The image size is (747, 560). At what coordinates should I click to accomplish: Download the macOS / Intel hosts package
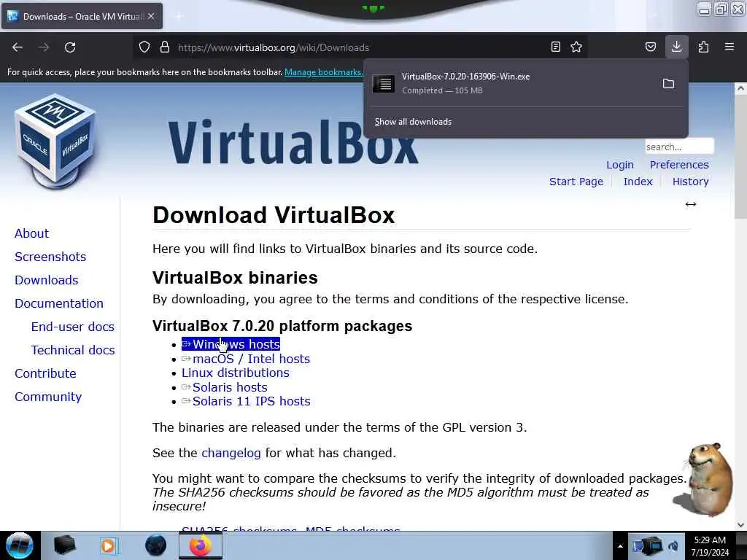tap(246, 359)
